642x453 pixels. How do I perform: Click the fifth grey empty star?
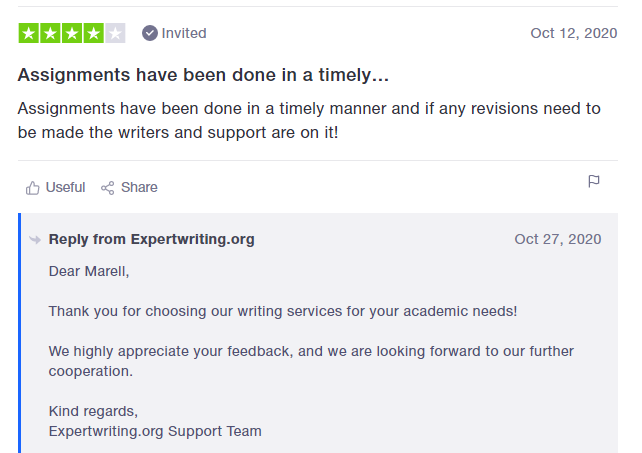[x=115, y=33]
